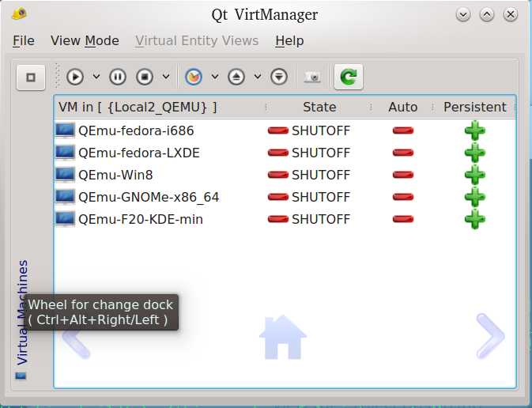Open the File menu
Screen dimensions: 532x408
[24, 41]
